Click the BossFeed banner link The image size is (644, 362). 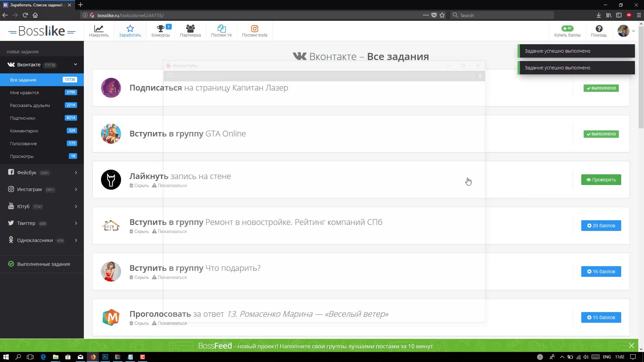click(315, 346)
